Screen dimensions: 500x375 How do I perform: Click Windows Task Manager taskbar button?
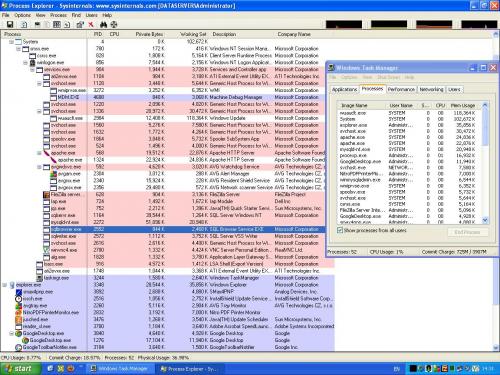tap(121, 369)
